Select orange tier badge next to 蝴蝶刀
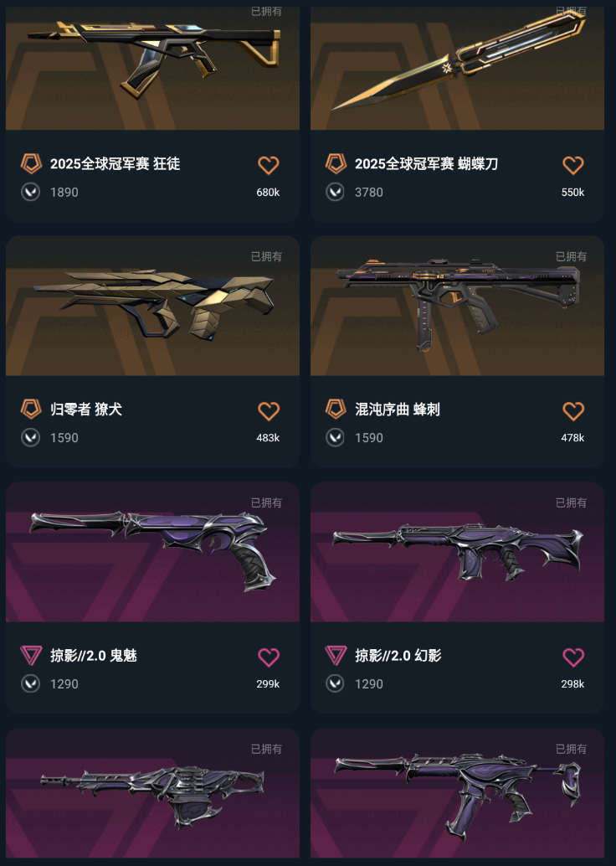The height and width of the screenshot is (866, 616). [336, 163]
